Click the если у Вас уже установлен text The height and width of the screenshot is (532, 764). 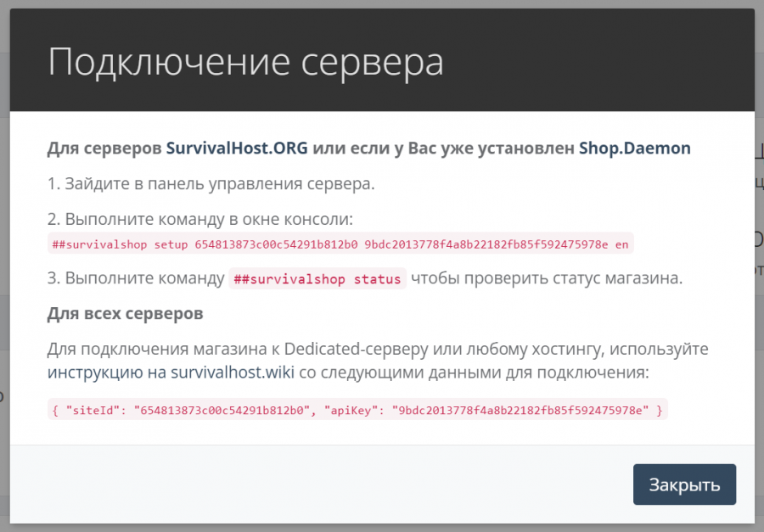click(444, 148)
